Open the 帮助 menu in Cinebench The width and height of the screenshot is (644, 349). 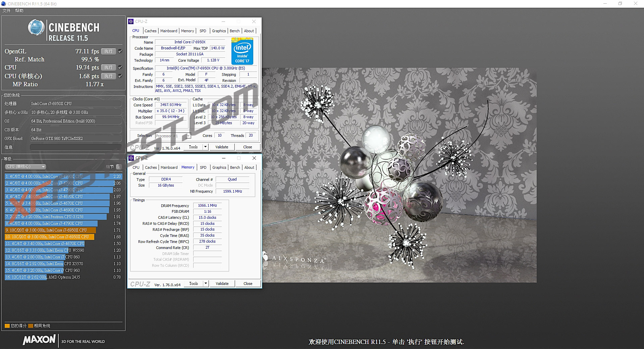click(x=19, y=11)
